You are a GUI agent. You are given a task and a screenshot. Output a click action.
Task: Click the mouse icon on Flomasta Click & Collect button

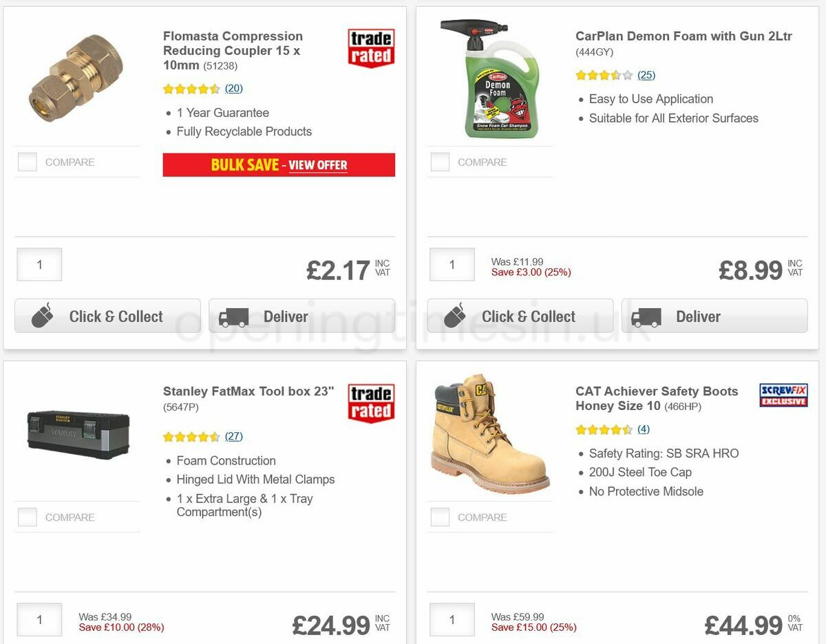(43, 316)
